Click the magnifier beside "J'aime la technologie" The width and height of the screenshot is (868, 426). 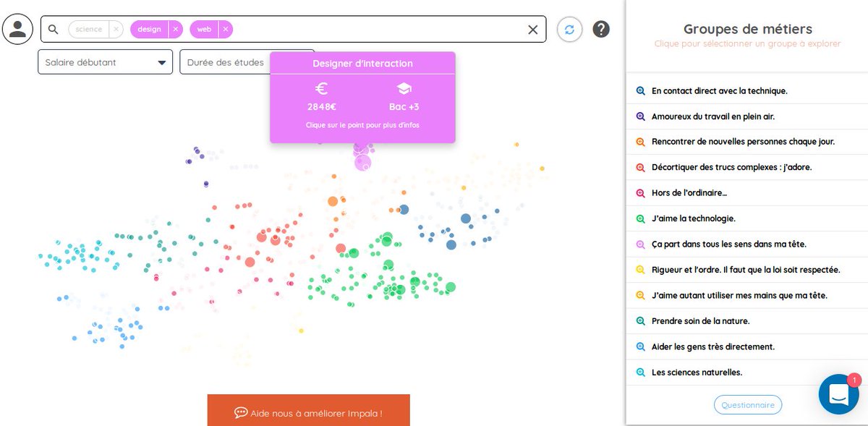(641, 218)
